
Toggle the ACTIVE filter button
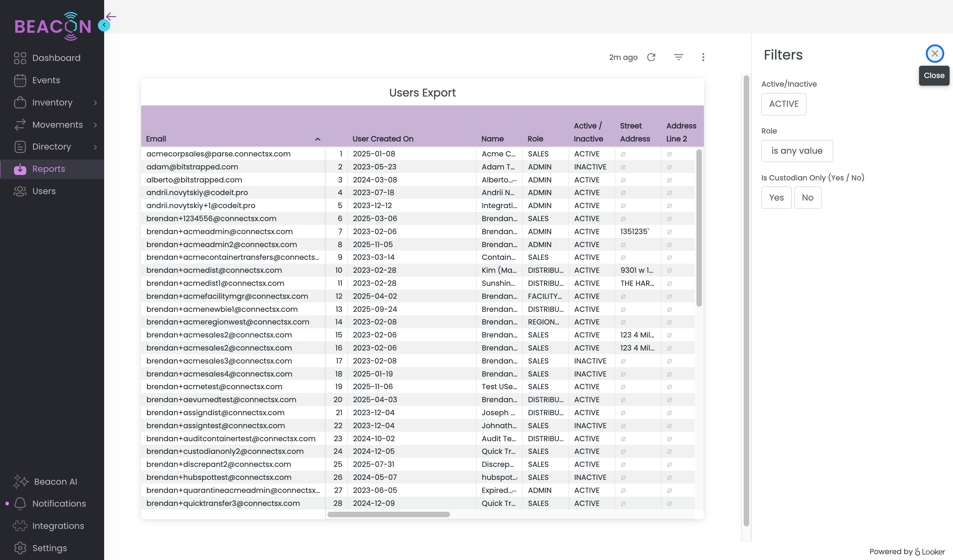[x=783, y=104]
